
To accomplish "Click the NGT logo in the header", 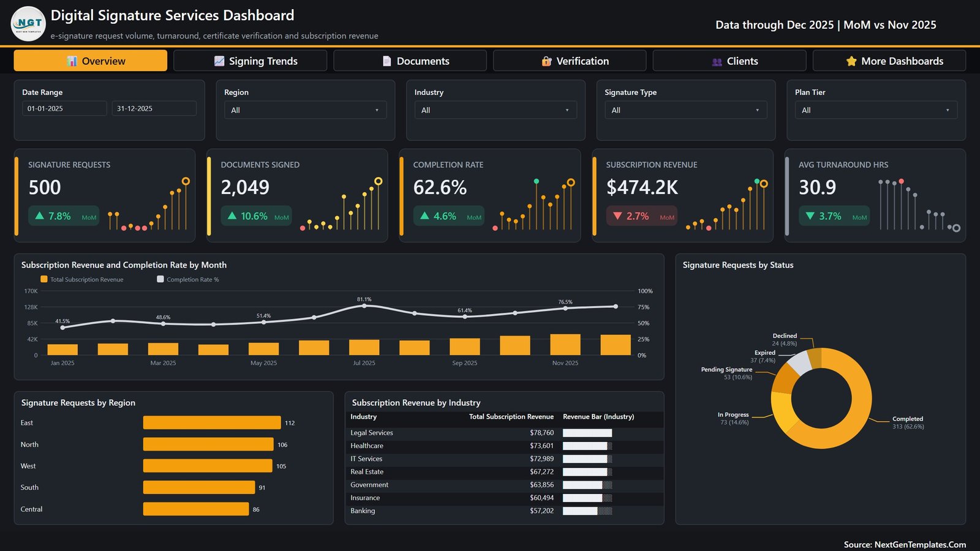I will point(28,24).
